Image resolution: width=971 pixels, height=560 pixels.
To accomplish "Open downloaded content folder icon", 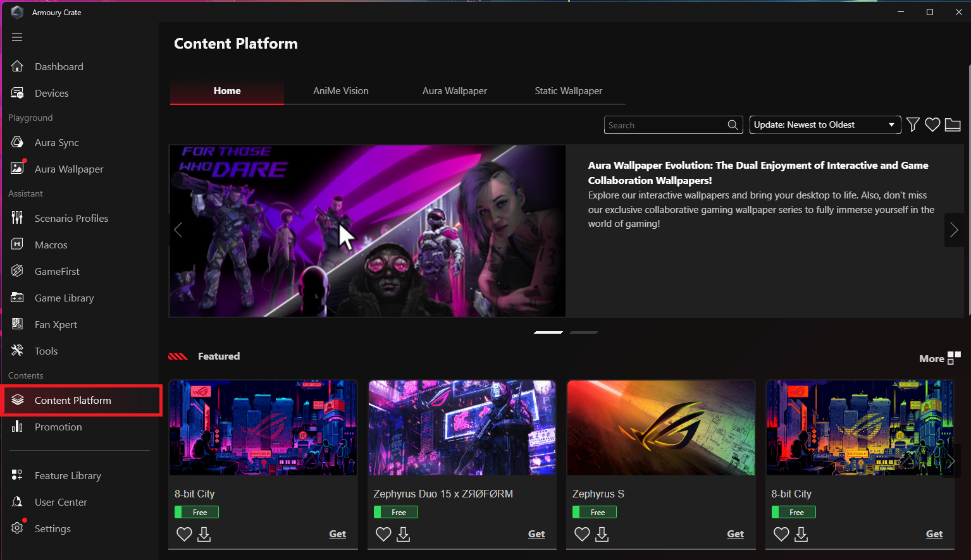I will click(x=953, y=125).
